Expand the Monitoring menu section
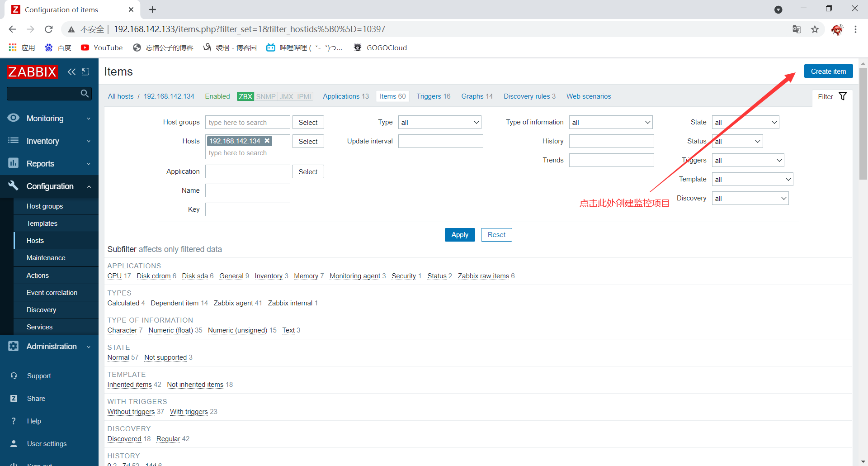 (x=49, y=118)
